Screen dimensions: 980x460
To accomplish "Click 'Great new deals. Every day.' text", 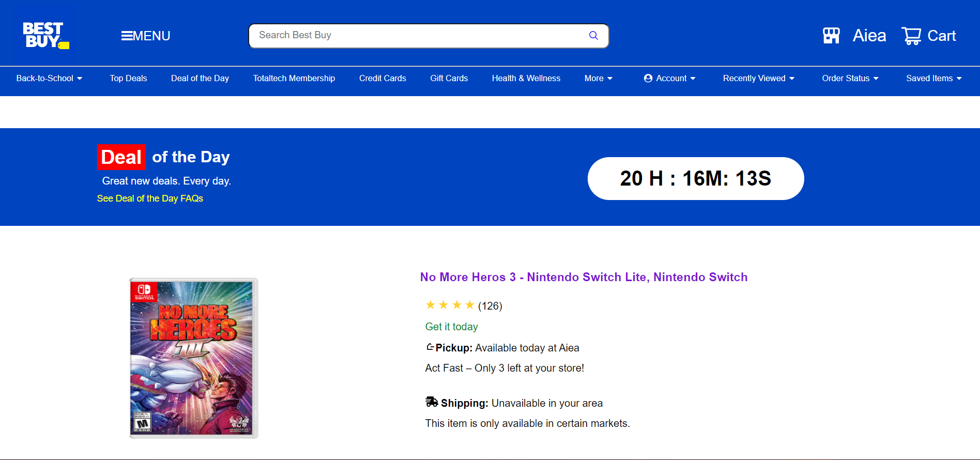I will (166, 181).
